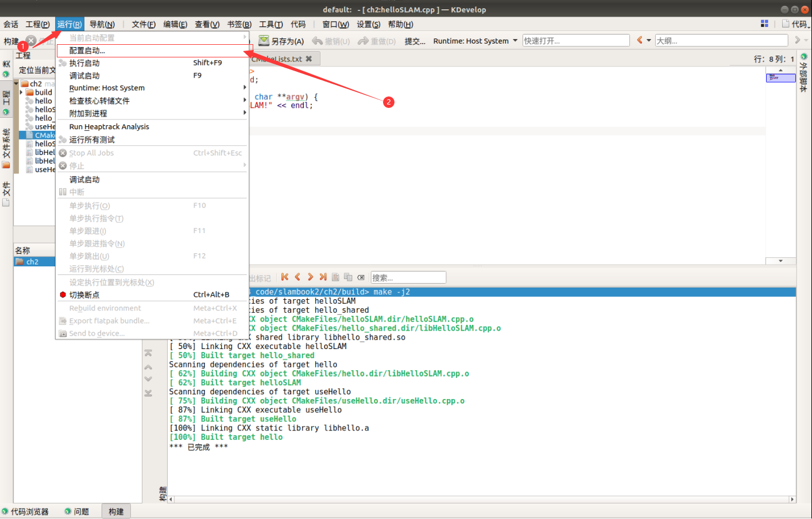Click the 大纲... outline input field
Screen dimensions: 812x519
(x=722, y=41)
